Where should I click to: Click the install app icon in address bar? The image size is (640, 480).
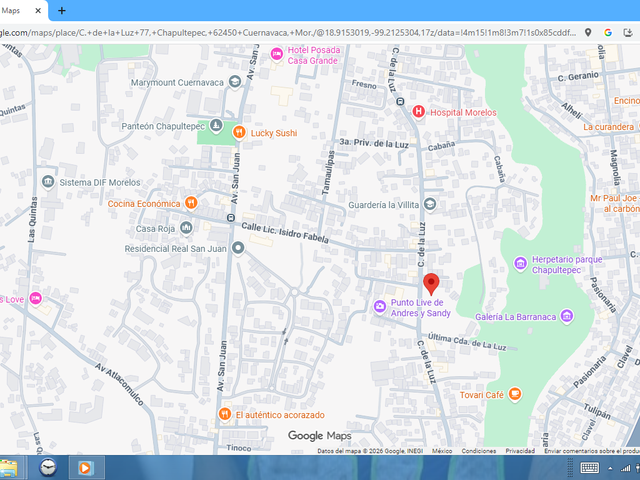pos(628,33)
